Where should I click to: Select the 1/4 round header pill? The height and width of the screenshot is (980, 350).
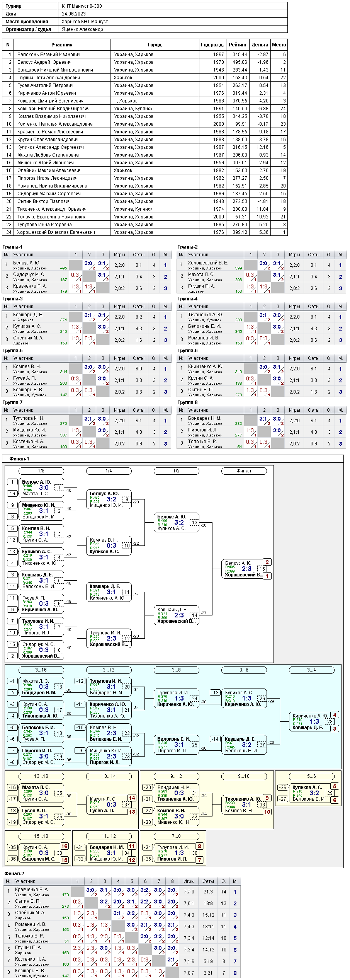click(x=109, y=471)
